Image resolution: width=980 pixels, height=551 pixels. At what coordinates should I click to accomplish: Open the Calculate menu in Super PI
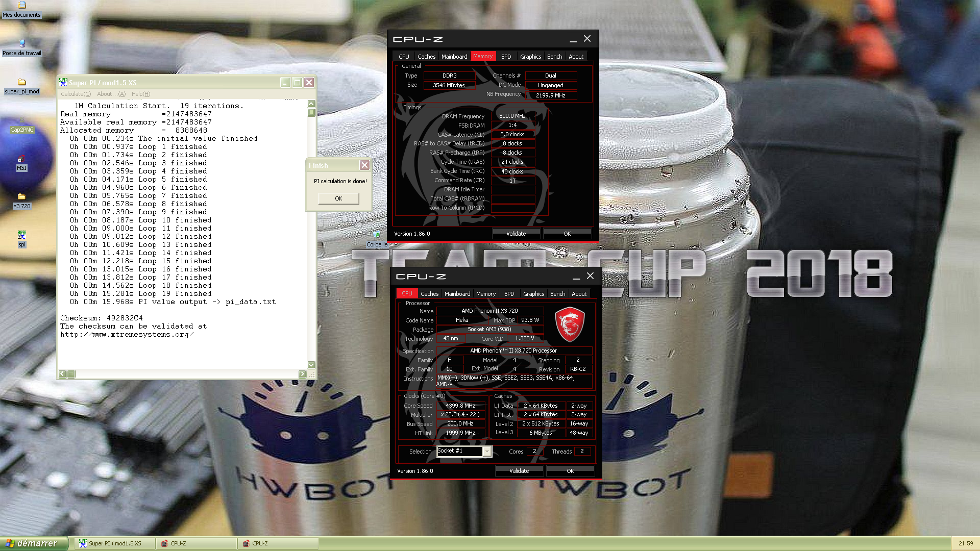(x=76, y=94)
